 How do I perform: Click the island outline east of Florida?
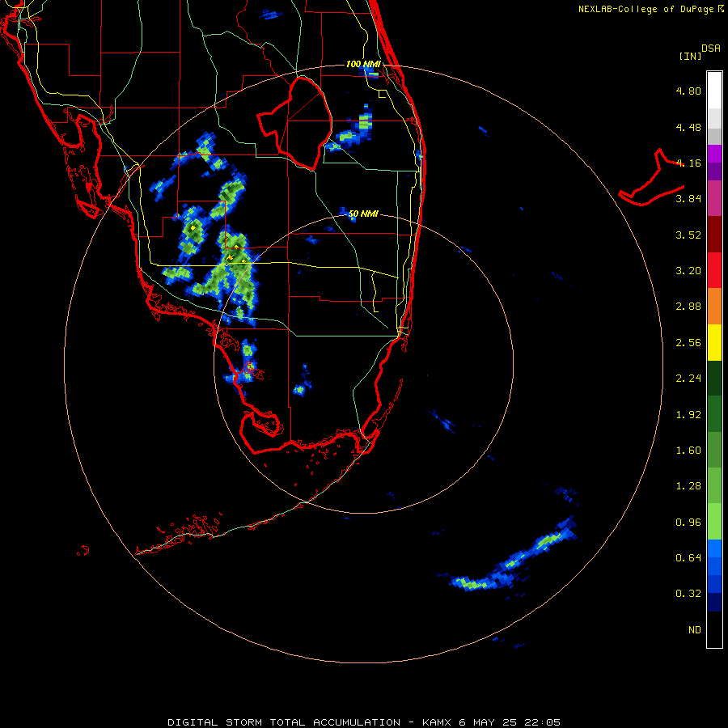point(651,177)
